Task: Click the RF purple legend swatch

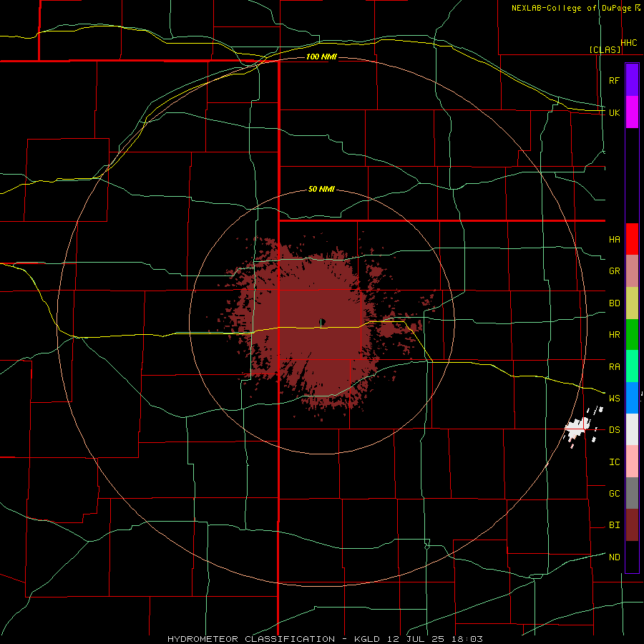Action: coord(632,80)
